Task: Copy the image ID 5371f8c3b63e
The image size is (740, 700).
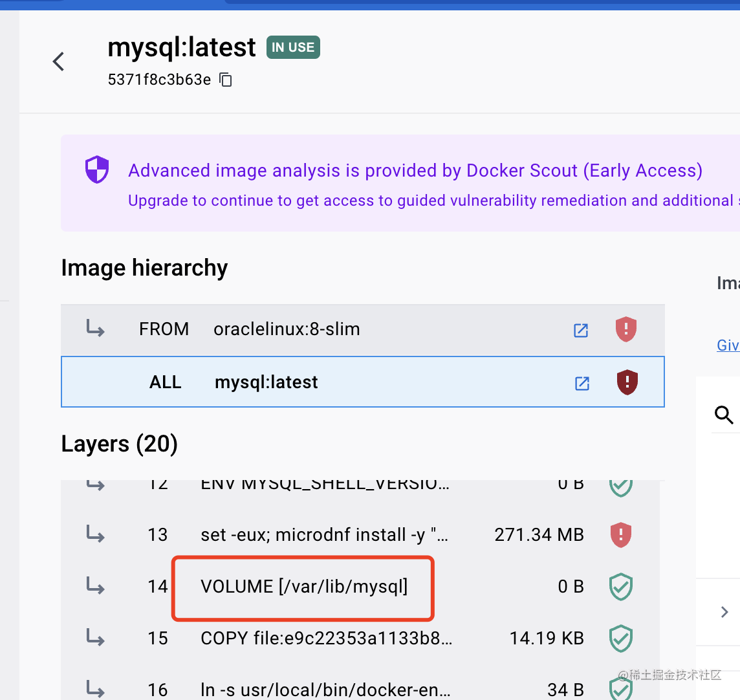Action: tap(226, 80)
